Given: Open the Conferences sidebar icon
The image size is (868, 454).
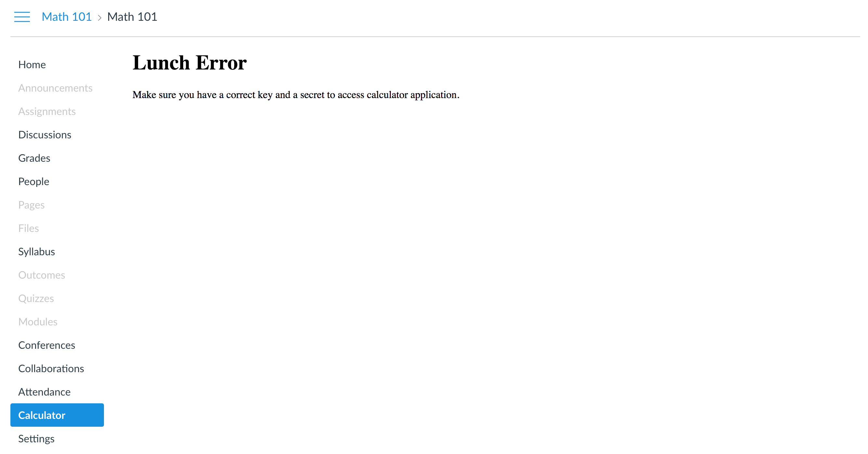Looking at the screenshot, I should (46, 345).
